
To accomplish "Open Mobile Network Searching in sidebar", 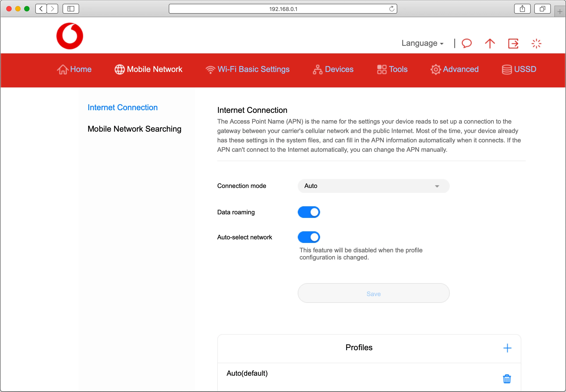I will click(x=134, y=129).
